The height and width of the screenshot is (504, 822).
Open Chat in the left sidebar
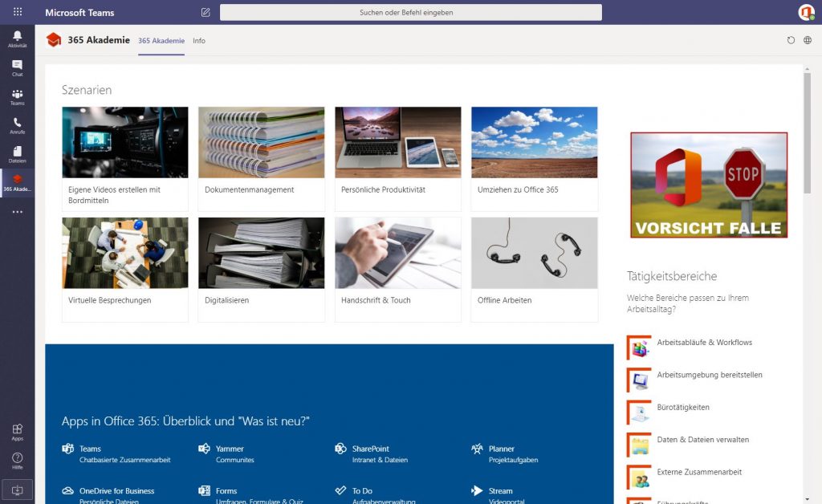[x=17, y=67]
